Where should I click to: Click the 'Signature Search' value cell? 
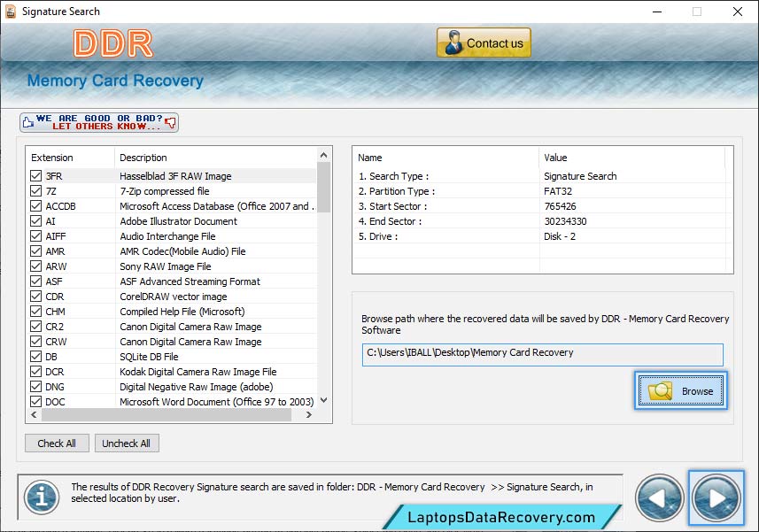pyautogui.click(x=580, y=176)
